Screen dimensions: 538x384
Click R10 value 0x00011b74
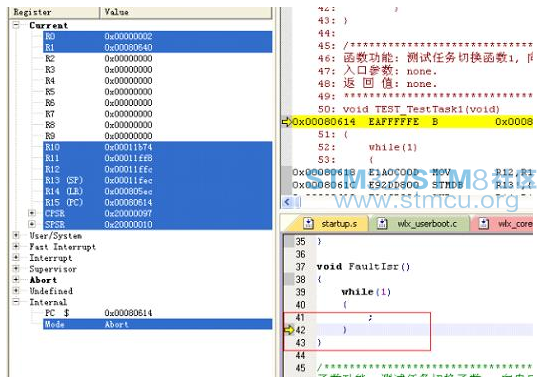tap(128, 147)
